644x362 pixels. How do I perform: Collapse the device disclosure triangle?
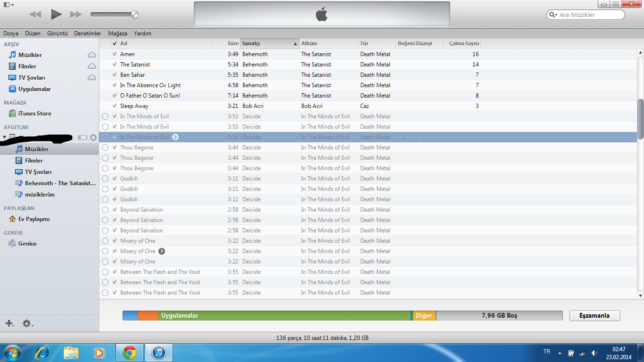tap(5, 138)
